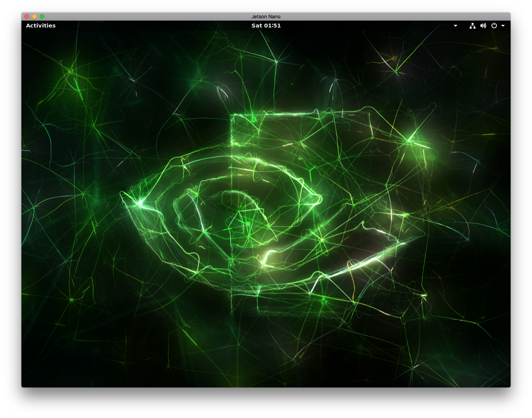Image resolution: width=532 pixels, height=418 pixels.
Task: Open the clock showing Sat 01:51
Action: coord(266,26)
